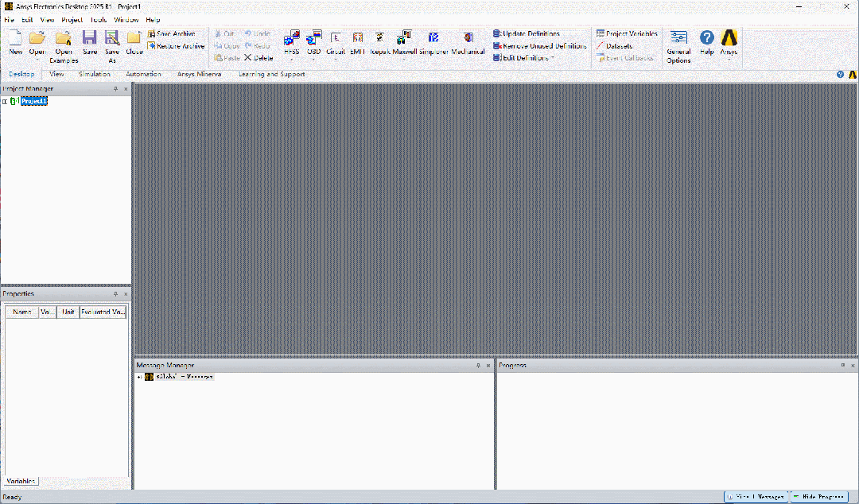Close the Message Manager panel
The height and width of the screenshot is (504, 859).
click(x=488, y=366)
